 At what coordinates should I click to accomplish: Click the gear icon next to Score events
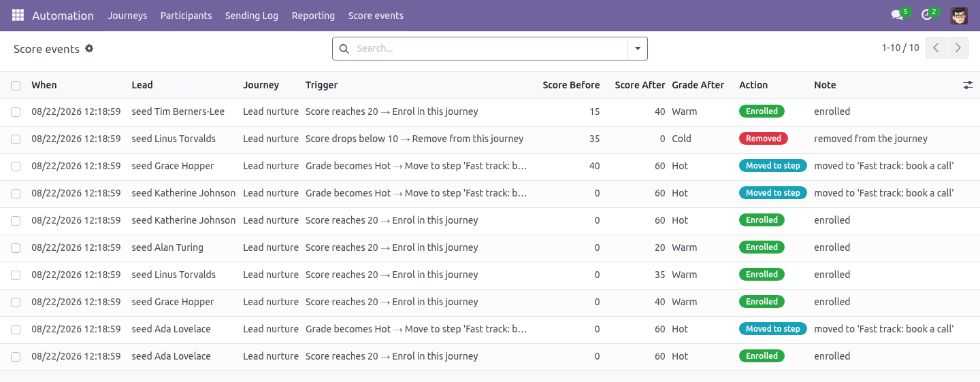(x=89, y=48)
